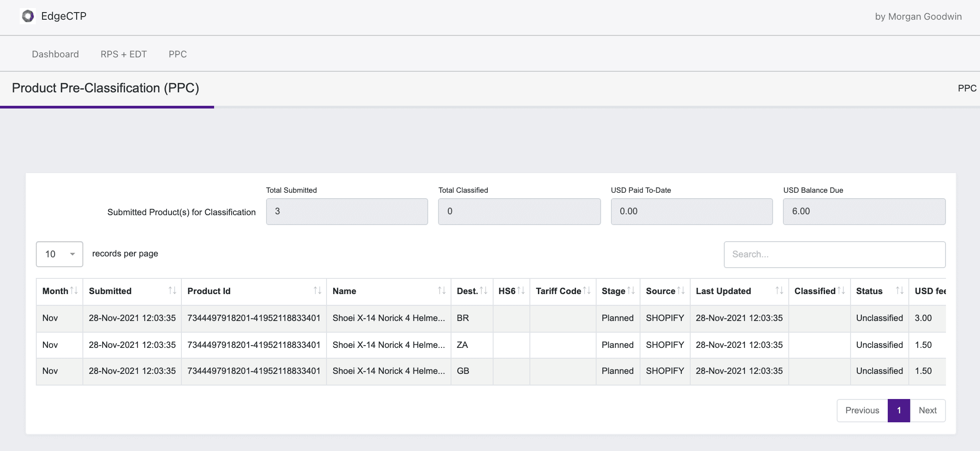Focus the Search field
980x451 pixels.
coord(834,255)
